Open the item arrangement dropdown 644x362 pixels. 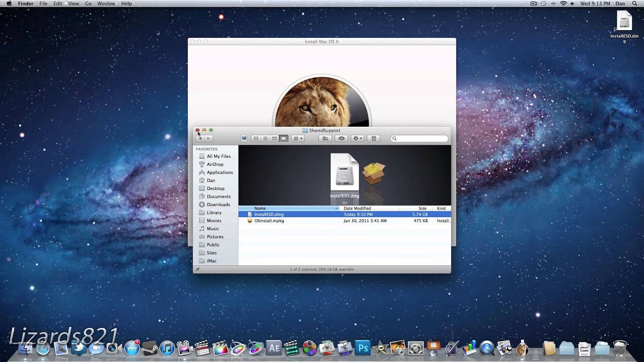pyautogui.click(x=298, y=138)
